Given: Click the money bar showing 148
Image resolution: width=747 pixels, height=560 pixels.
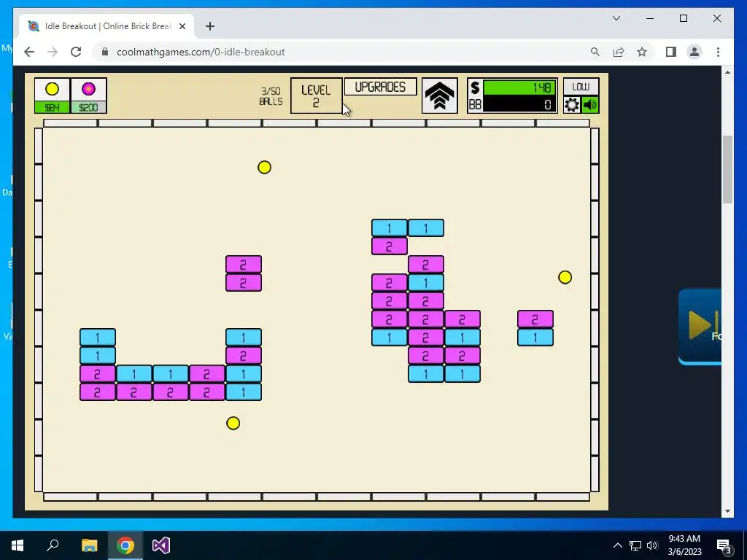Looking at the screenshot, I should (519, 87).
